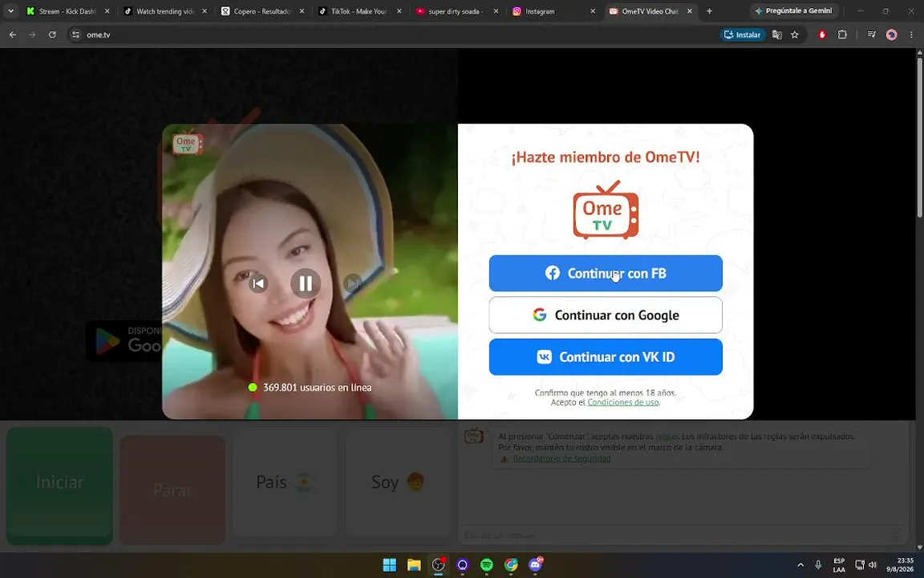This screenshot has width=924, height=578.
Task: Open a new browser tab
Action: click(710, 11)
